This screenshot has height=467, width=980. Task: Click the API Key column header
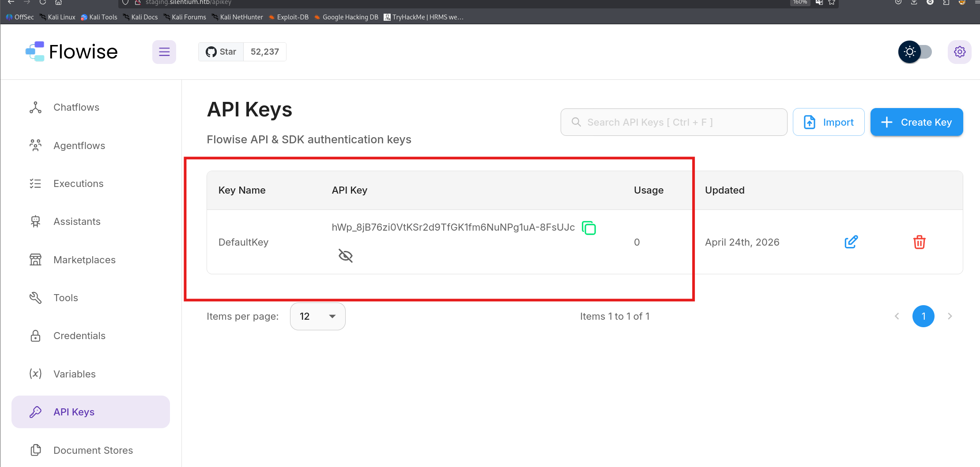click(350, 190)
